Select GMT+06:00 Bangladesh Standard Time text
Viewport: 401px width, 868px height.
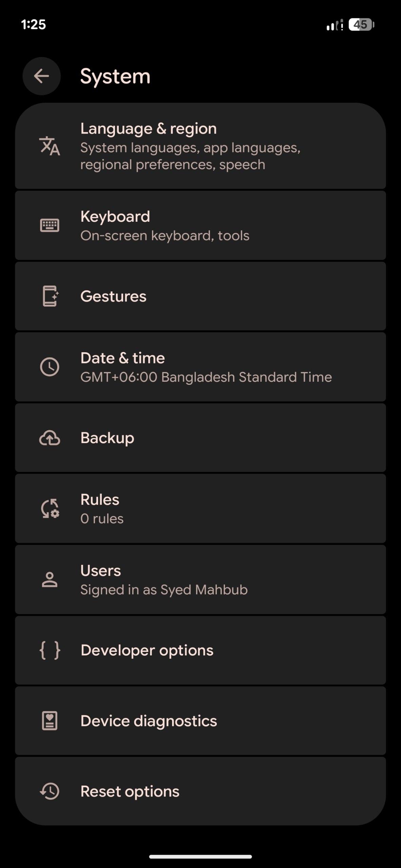pos(206,377)
